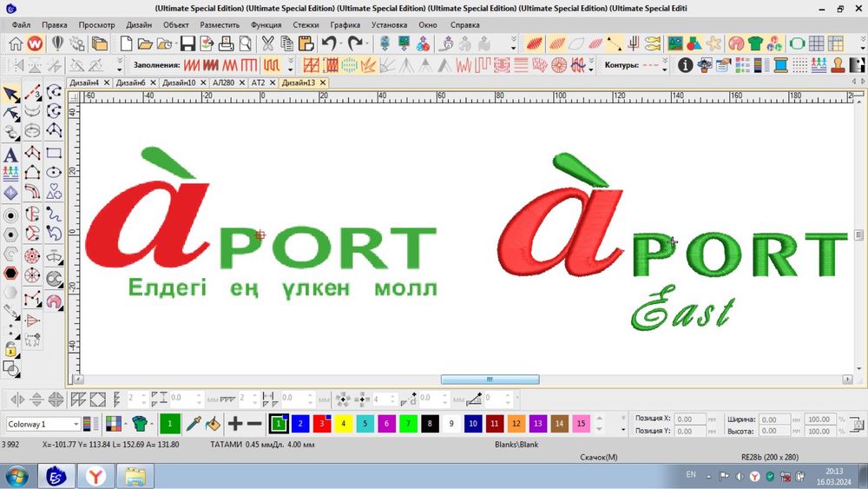Select the Lettering A tool

pyautogui.click(x=10, y=155)
